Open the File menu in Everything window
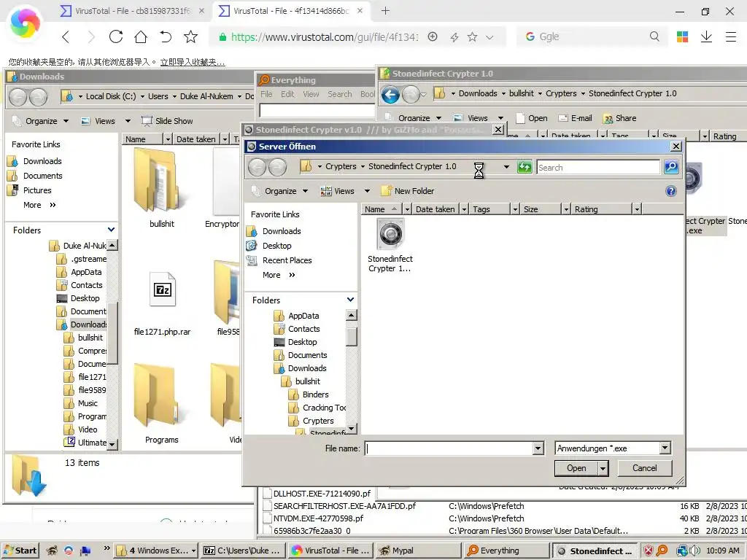747x560 pixels. [266, 94]
